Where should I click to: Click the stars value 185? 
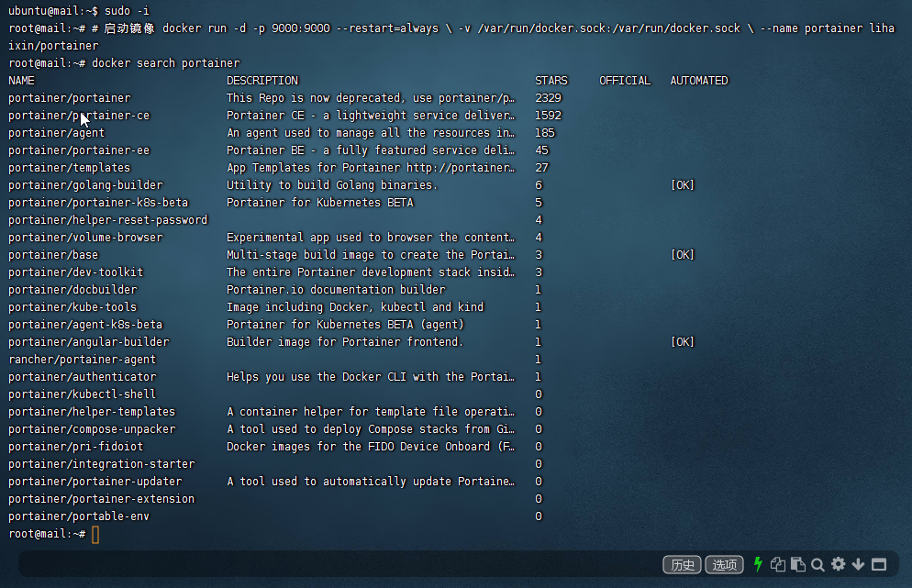[x=545, y=133]
